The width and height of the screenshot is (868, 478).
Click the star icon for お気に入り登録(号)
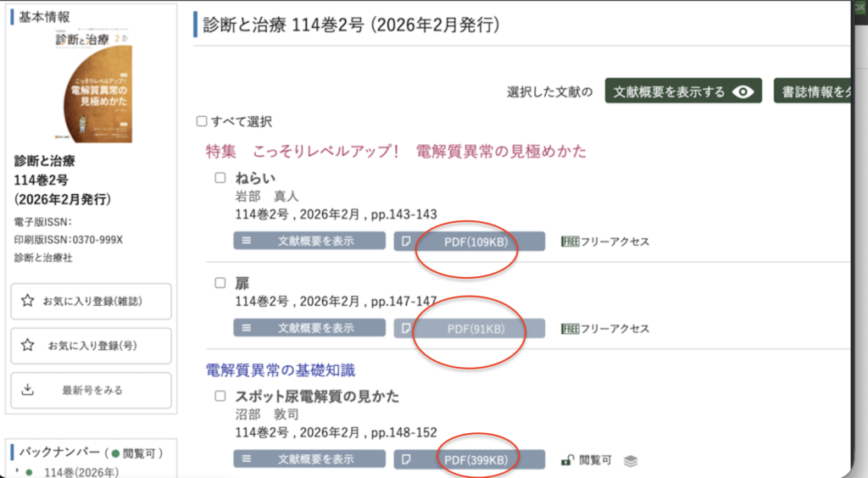click(28, 345)
